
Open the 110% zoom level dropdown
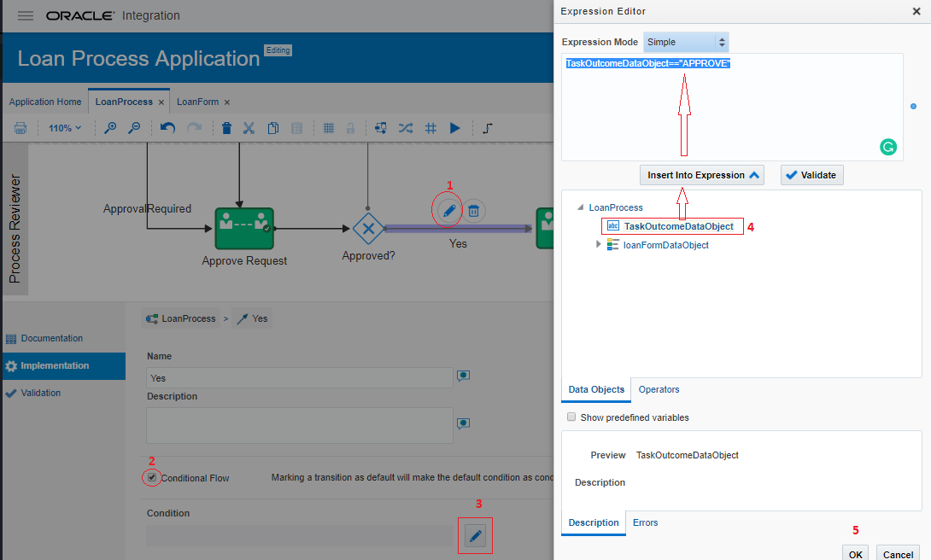pyautogui.click(x=65, y=128)
